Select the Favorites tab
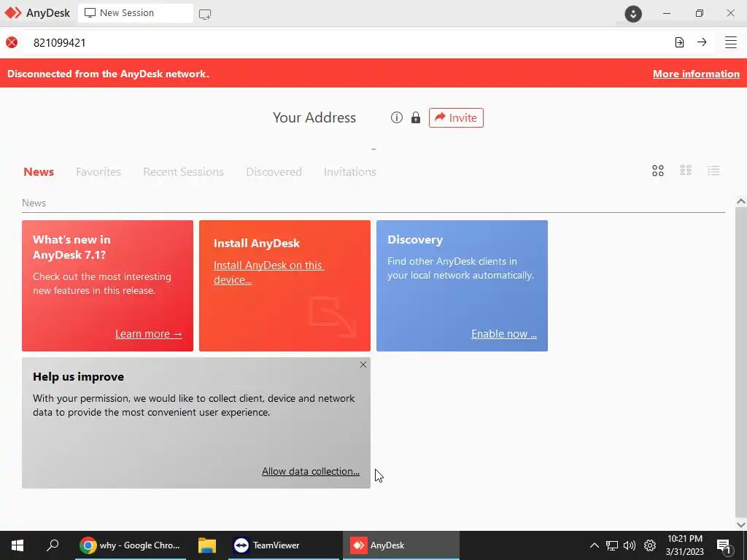The width and height of the screenshot is (747, 560). coord(98,172)
